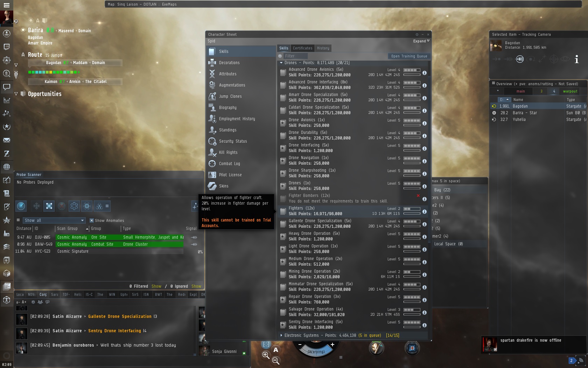Click the Lock Target crosshair icon
Screen dimensions: 588x368
pyautogui.click(x=554, y=59)
